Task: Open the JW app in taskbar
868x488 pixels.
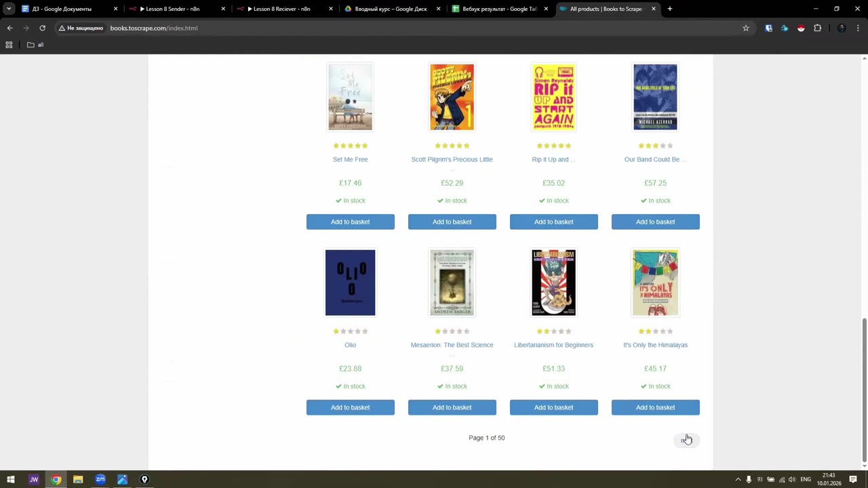Action: [33, 479]
